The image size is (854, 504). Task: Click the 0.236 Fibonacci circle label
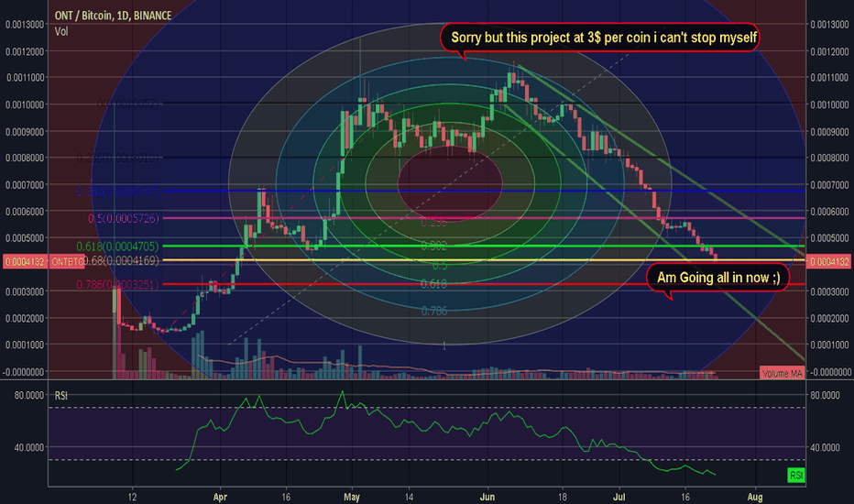tap(433, 223)
